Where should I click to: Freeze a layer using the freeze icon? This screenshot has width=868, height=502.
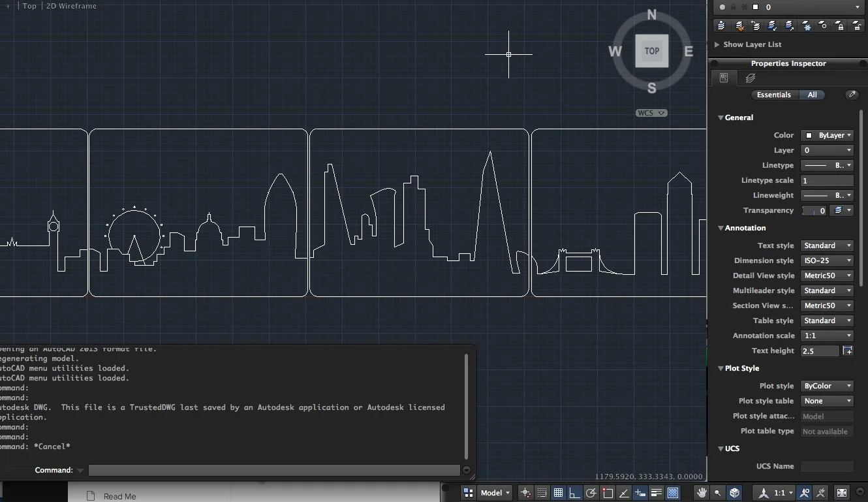coord(807,25)
